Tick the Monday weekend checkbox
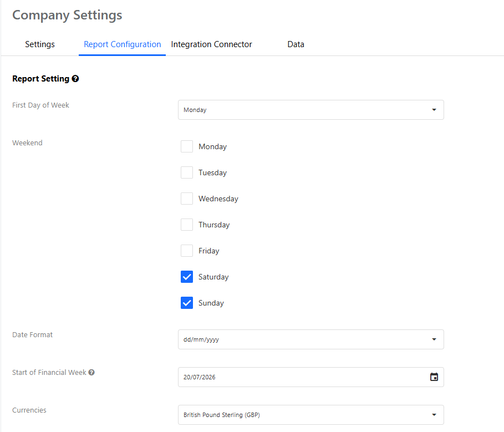The height and width of the screenshot is (432, 504). tap(187, 146)
